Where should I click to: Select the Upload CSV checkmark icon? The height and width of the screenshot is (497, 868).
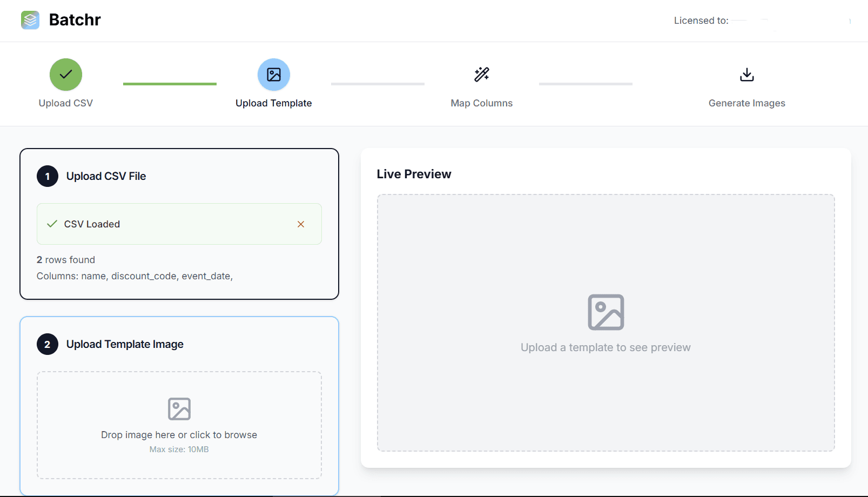coord(65,75)
